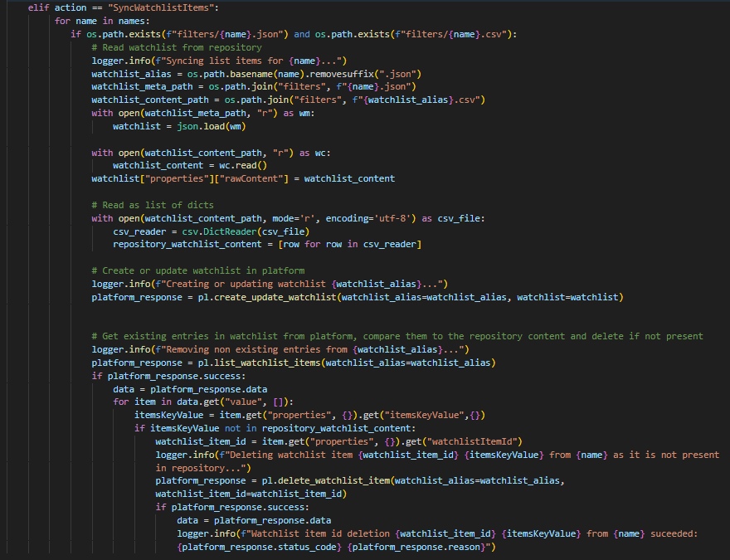Image resolution: width=730 pixels, height=560 pixels.
Task: Click pl.list_watchlist_items function call
Action: (347, 363)
